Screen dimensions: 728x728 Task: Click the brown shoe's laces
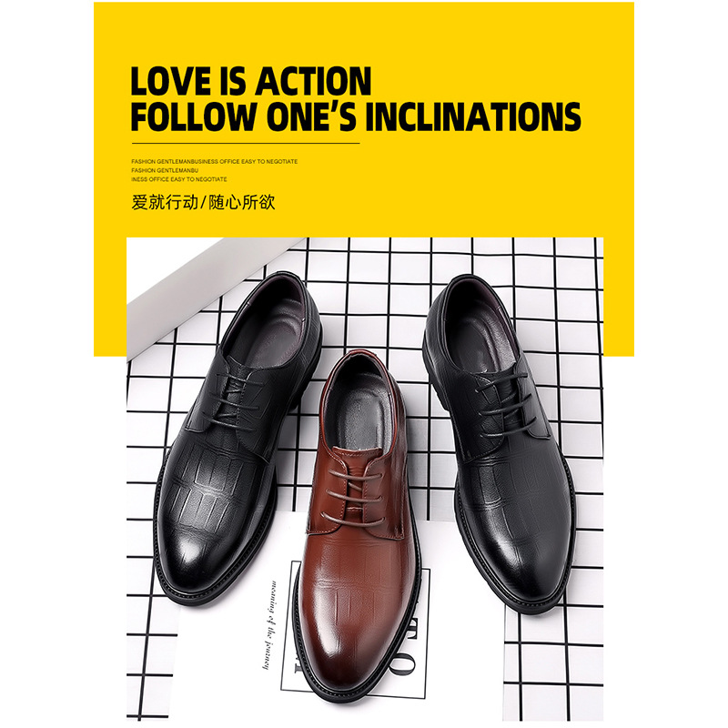click(355, 494)
